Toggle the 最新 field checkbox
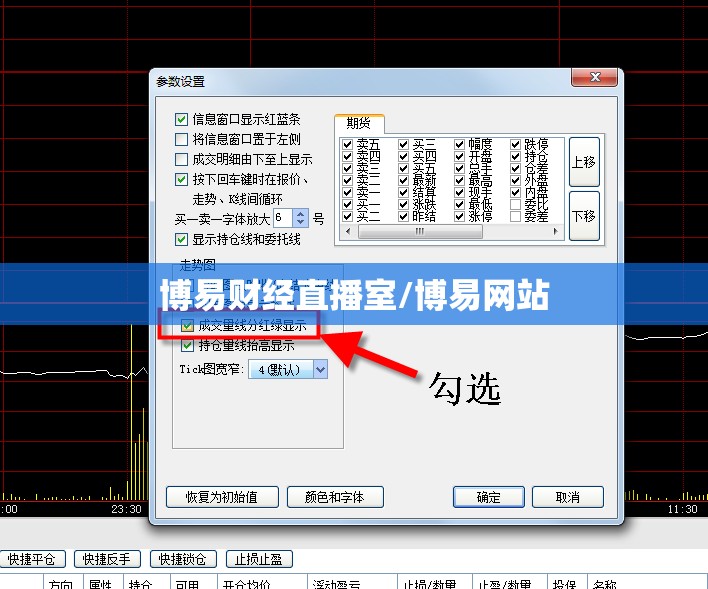The height and width of the screenshot is (589, 708). (403, 181)
